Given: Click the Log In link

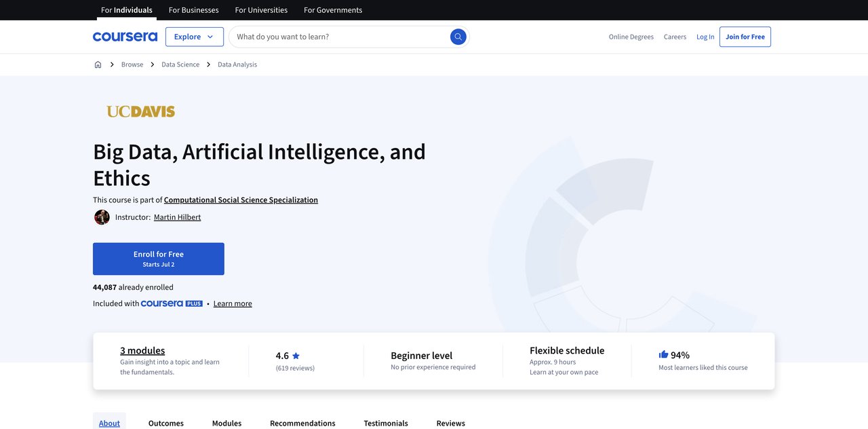Looking at the screenshot, I should (705, 37).
